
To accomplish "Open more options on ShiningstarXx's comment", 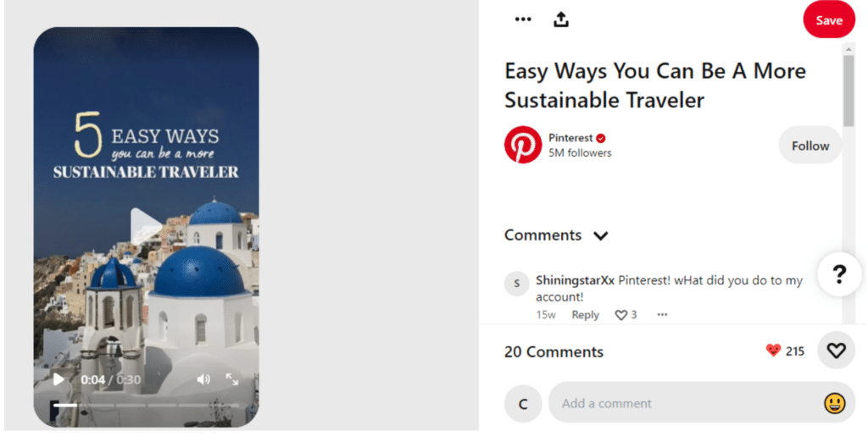I will coord(662,315).
